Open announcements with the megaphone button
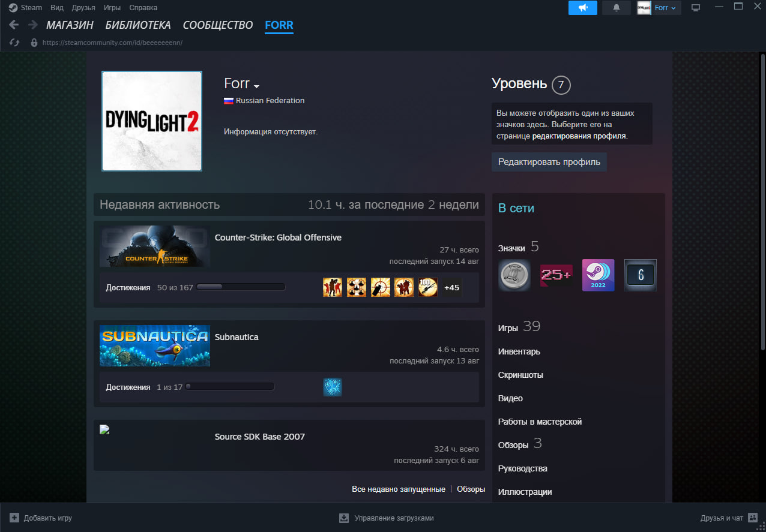 (x=582, y=8)
